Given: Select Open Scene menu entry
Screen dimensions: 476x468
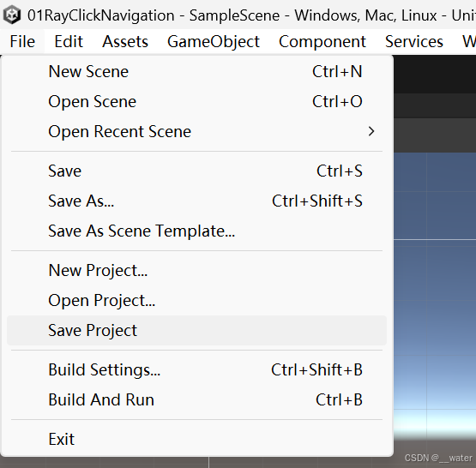Looking at the screenshot, I should (x=196, y=101).
